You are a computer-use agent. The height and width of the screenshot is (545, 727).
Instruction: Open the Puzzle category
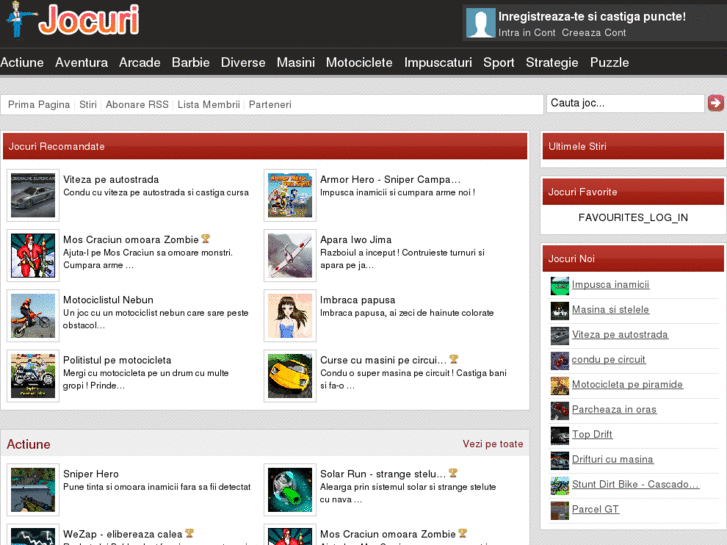tap(609, 62)
